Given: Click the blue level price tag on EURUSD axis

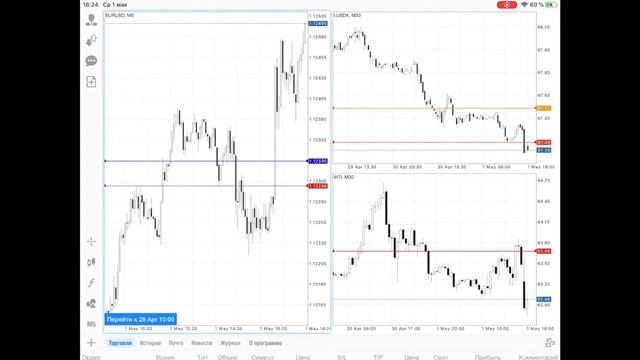Looking at the screenshot, I should [318, 161].
